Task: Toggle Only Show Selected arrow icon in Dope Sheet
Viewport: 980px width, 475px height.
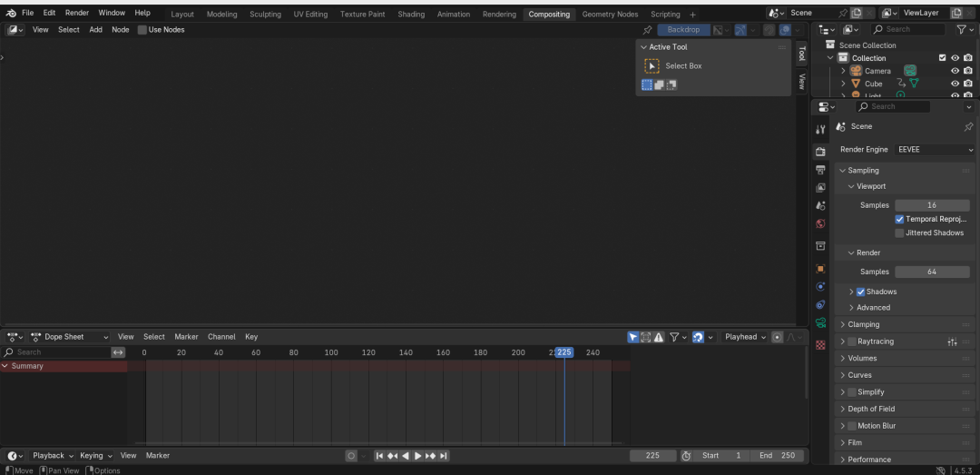Action: pos(633,337)
